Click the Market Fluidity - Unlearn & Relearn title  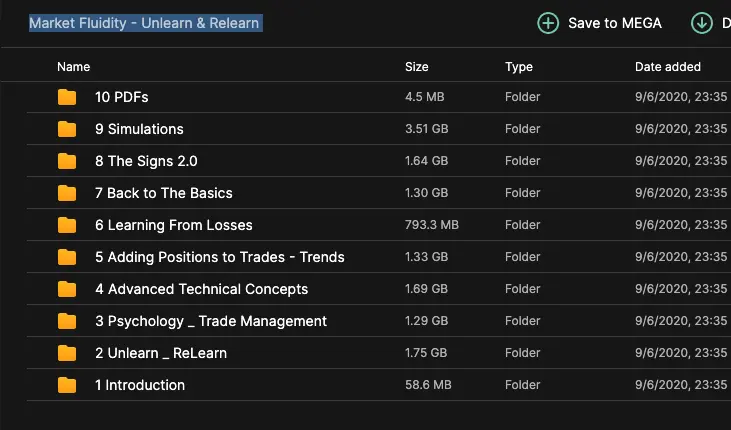coord(144,23)
